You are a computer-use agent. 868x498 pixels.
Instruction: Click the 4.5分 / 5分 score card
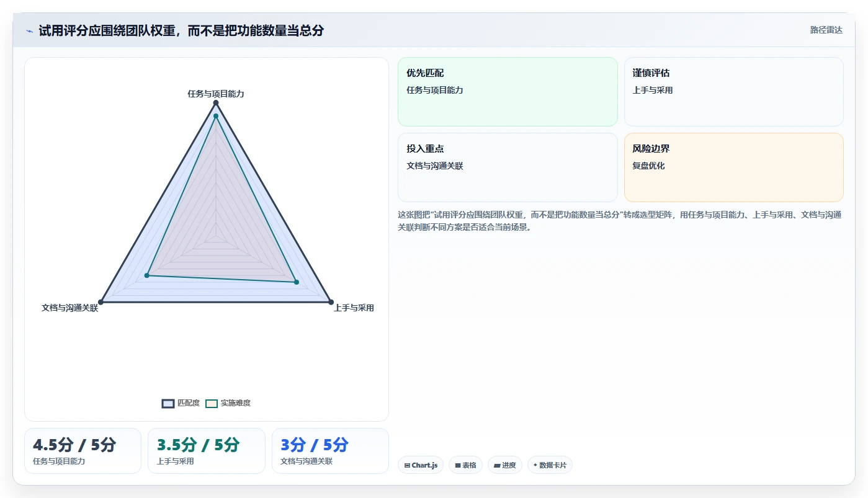[x=83, y=451]
